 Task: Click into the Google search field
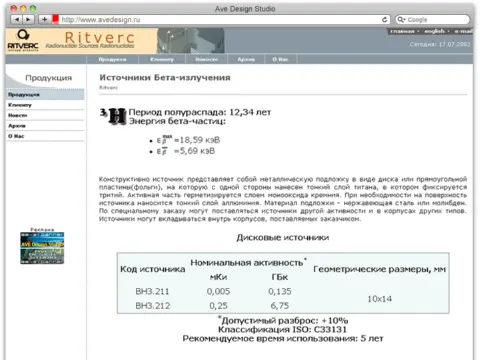click(433, 20)
